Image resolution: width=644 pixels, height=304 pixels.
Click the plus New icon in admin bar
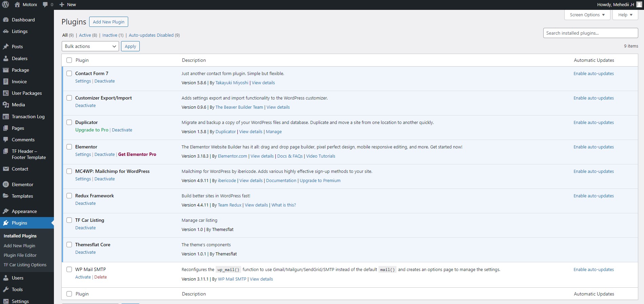coord(62,4)
